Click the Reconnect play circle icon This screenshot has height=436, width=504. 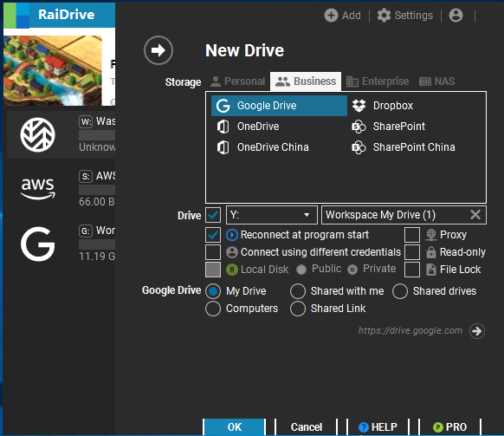[x=232, y=235]
